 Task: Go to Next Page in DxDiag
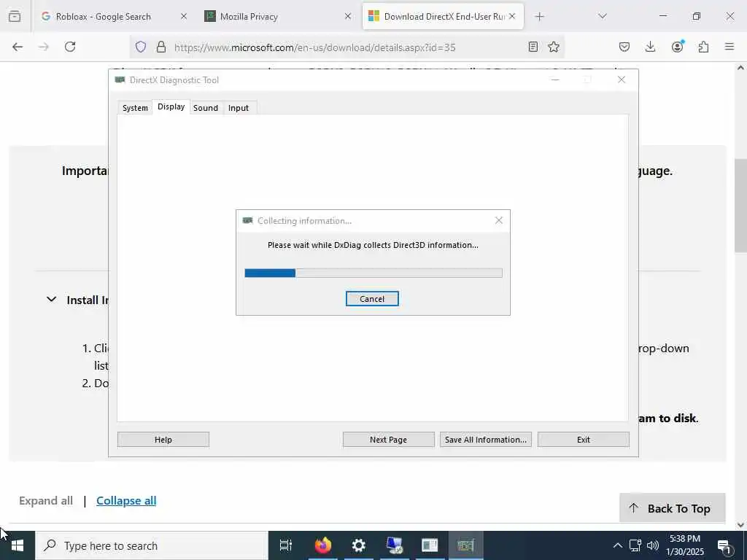pos(388,440)
